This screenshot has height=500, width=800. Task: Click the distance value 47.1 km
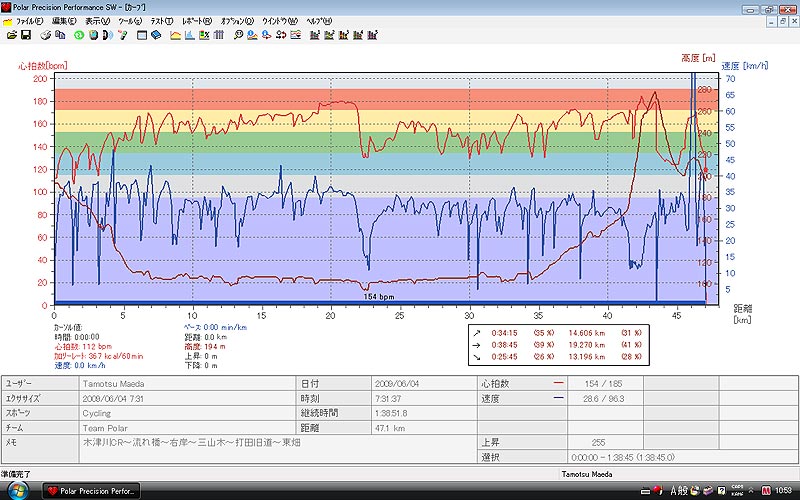(x=390, y=428)
